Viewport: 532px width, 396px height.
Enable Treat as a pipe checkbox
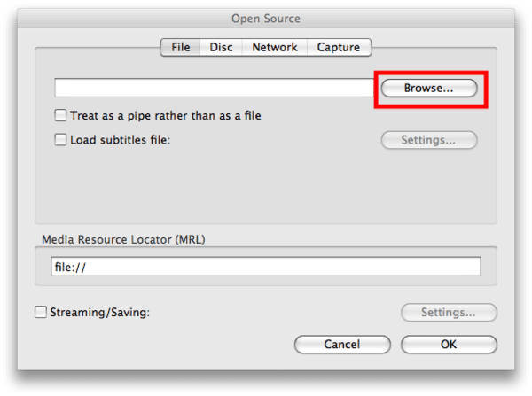point(60,115)
